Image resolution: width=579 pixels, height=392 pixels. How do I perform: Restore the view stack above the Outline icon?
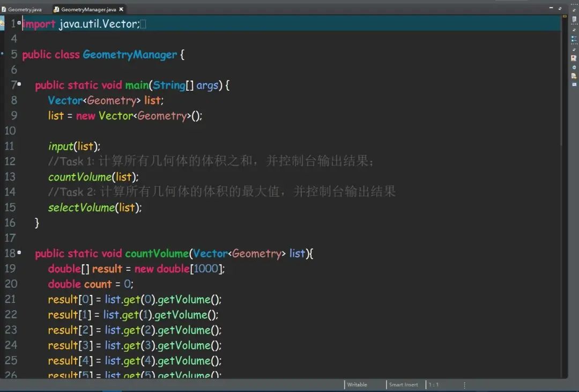(574, 30)
